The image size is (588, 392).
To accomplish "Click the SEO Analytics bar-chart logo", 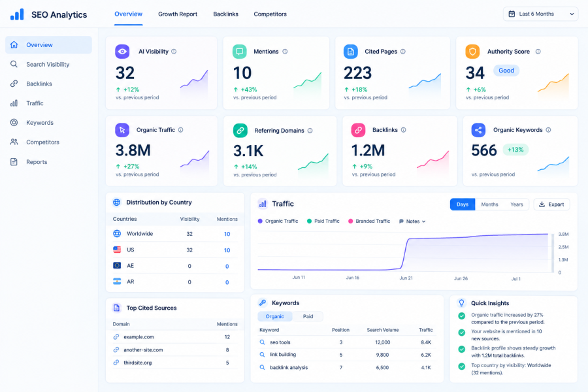I will pyautogui.click(x=17, y=14).
